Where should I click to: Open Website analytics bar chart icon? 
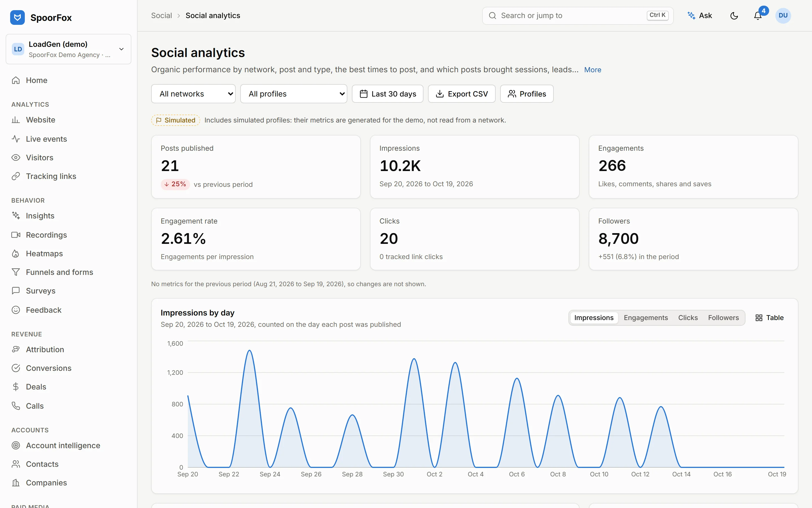pos(16,120)
